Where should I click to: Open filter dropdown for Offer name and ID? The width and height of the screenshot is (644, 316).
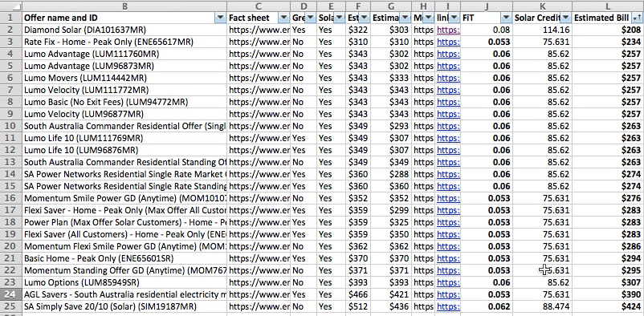coord(221,18)
